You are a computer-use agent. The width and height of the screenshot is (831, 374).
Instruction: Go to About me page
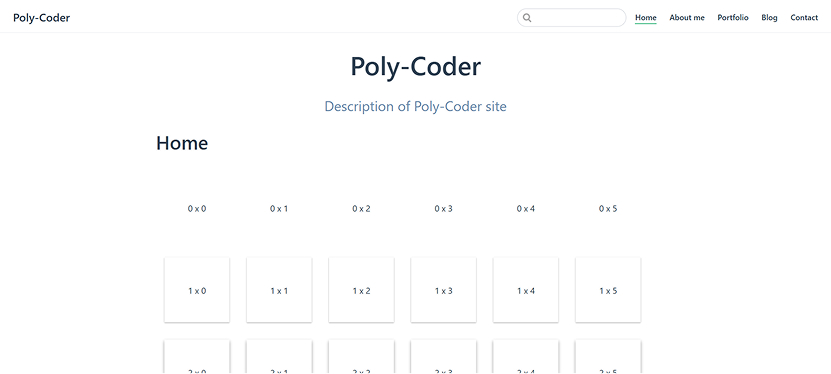coord(687,17)
